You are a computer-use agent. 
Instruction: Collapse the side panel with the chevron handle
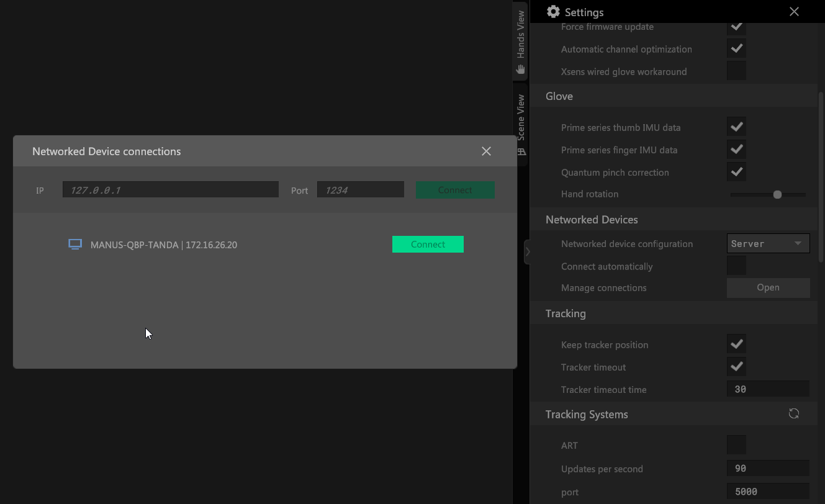tap(527, 252)
